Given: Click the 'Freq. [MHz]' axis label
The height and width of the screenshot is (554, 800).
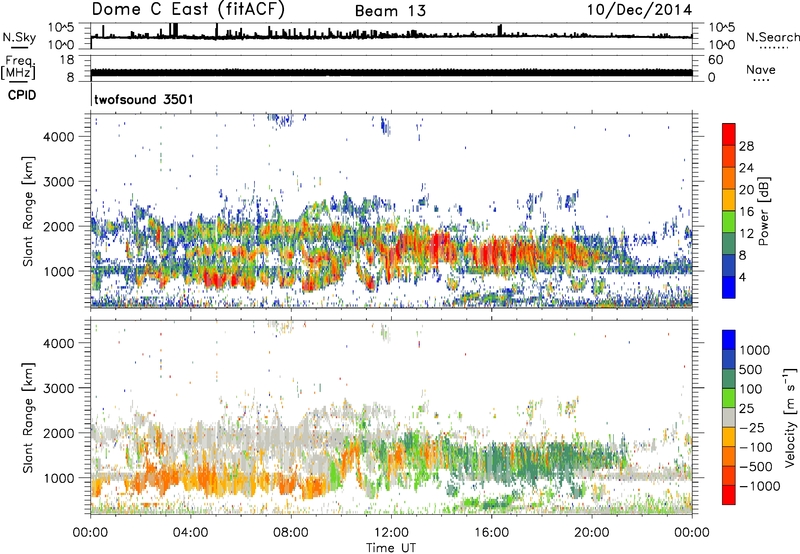Looking at the screenshot, I should 18,67.
